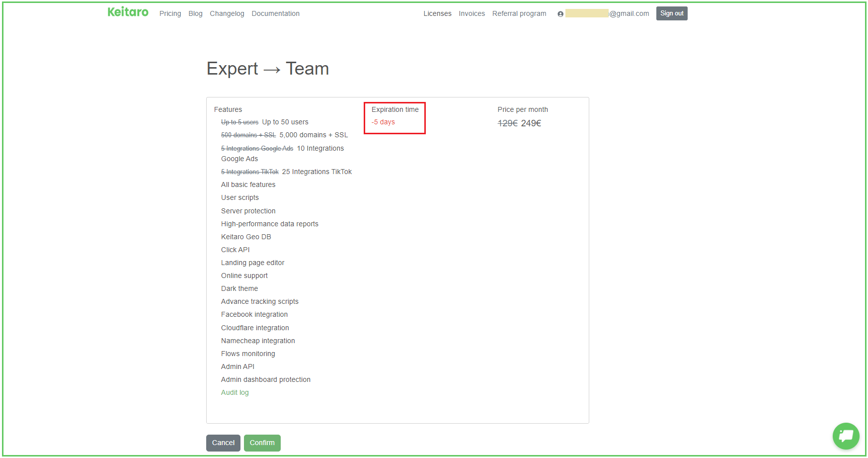Click '25 Integrations TikTok' feature
The height and width of the screenshot is (458, 868).
(x=317, y=172)
